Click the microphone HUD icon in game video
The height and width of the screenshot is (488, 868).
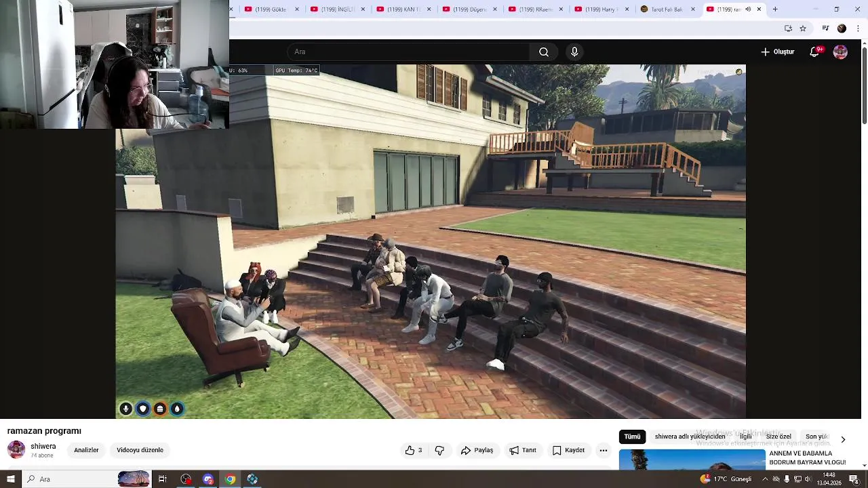coord(125,409)
